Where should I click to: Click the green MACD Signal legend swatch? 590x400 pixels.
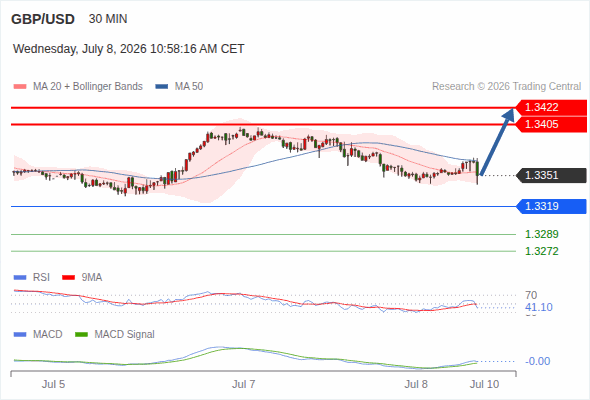click(82, 335)
